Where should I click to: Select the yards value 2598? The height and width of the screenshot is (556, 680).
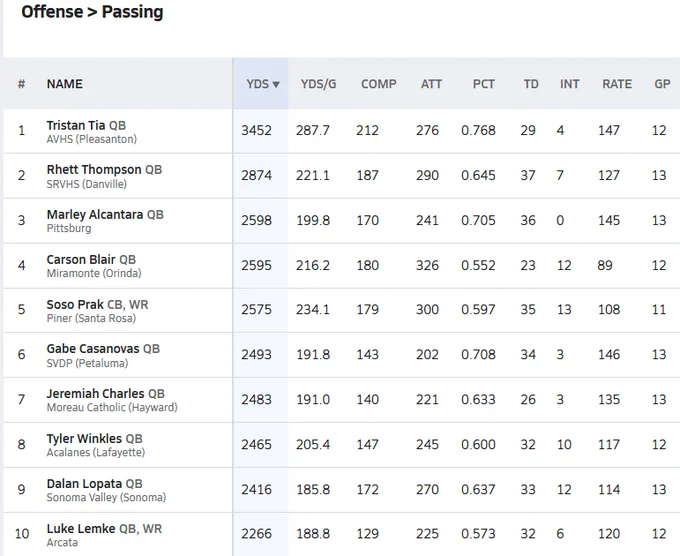pos(256,220)
